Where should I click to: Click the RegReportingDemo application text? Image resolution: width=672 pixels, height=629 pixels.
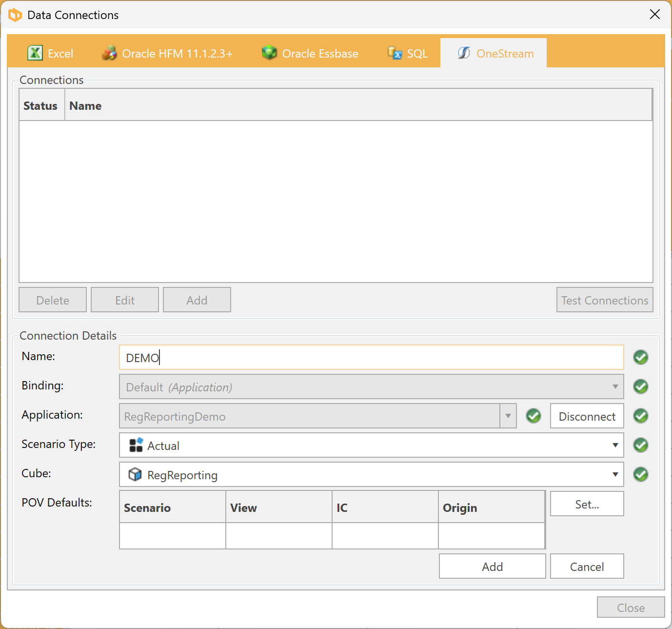(x=175, y=416)
